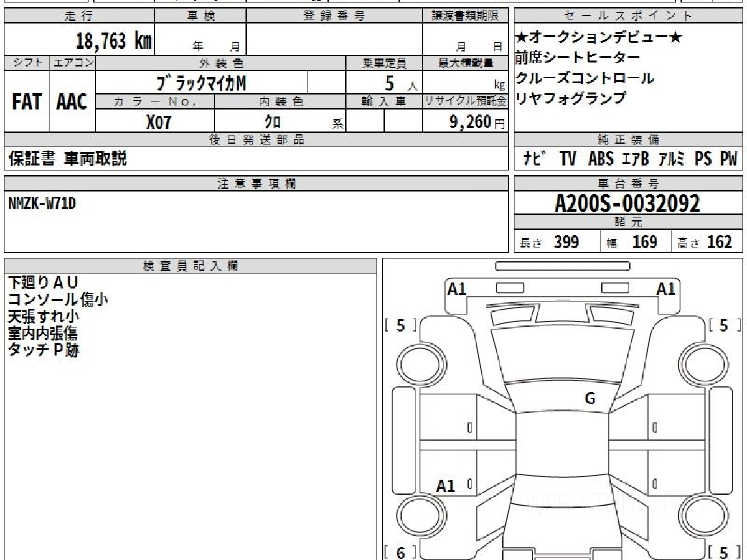Select the air conditioner value AAC
Screen dimensions: 747x560
[72, 101]
